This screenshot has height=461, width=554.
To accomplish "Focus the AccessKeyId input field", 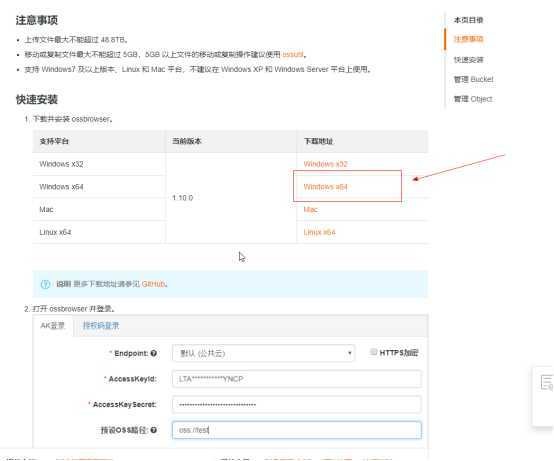I will click(x=297, y=379).
